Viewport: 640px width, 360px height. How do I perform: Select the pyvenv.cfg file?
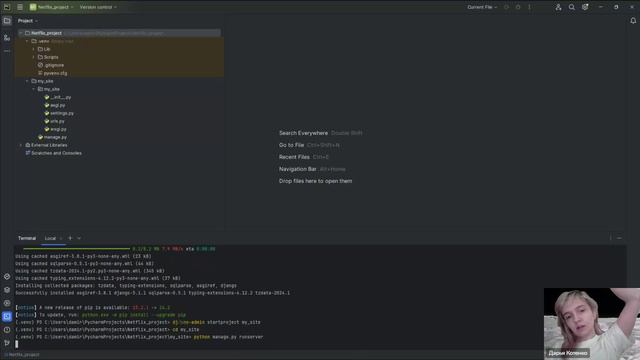(52, 73)
